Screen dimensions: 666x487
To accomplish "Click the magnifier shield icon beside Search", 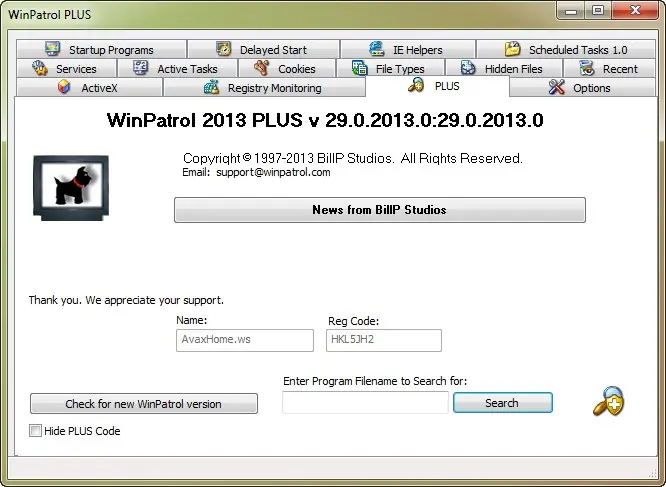I will click(x=609, y=401).
